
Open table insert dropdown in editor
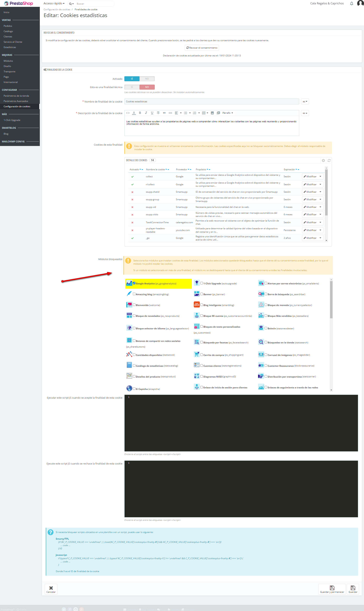[x=205, y=113]
